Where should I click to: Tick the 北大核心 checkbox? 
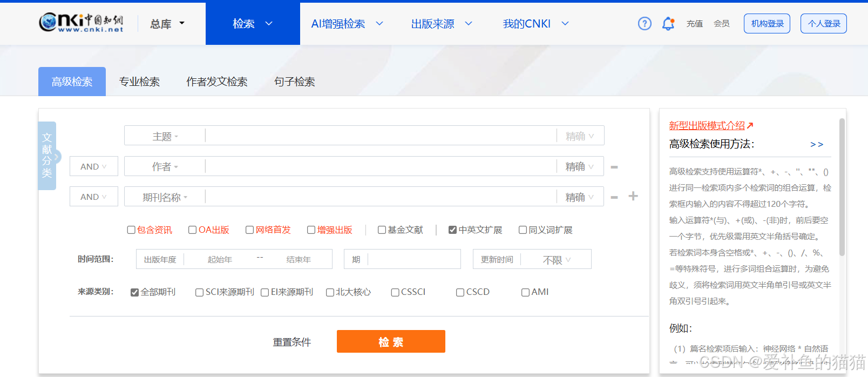click(x=330, y=292)
